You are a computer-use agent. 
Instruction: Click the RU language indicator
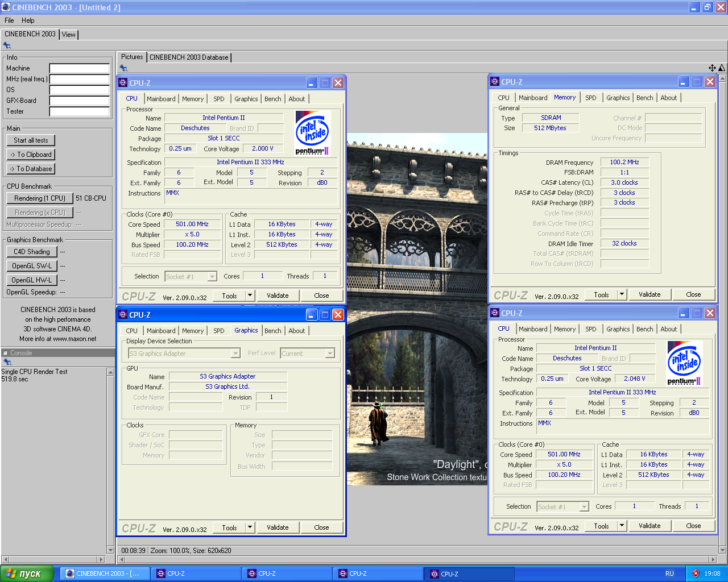pyautogui.click(x=669, y=573)
